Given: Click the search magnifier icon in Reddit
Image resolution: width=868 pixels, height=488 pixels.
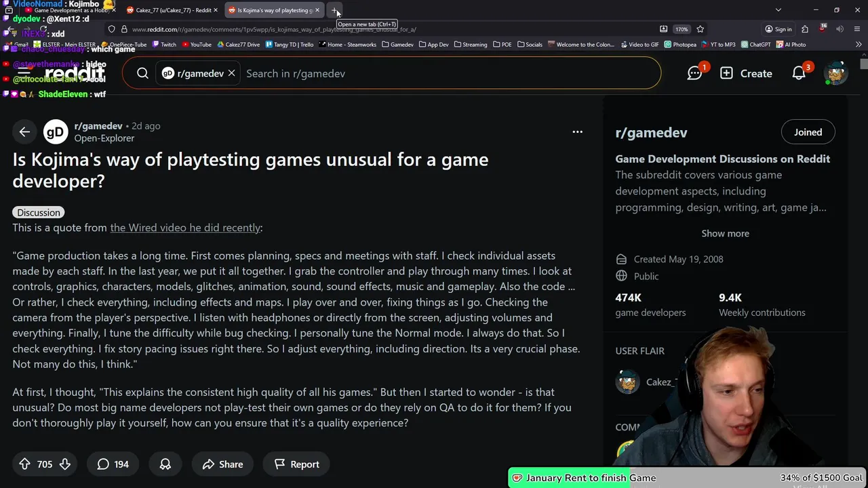Looking at the screenshot, I should point(142,73).
